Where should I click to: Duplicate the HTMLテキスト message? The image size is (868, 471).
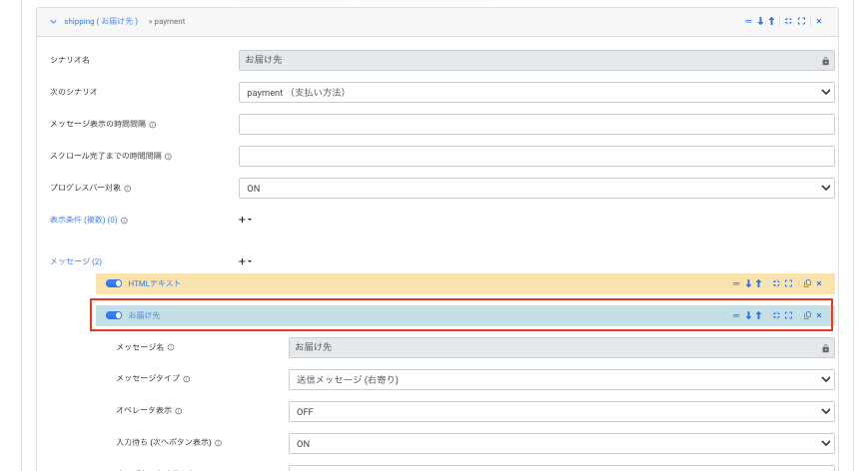pos(807,283)
